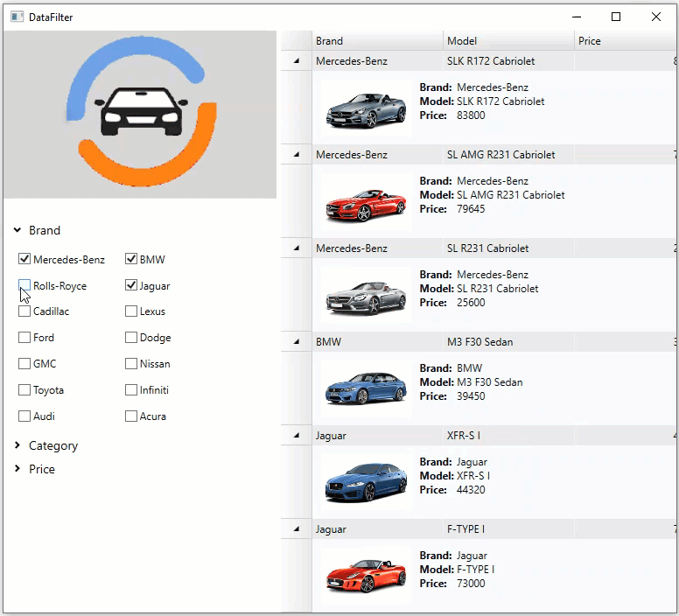This screenshot has height=616, width=679.
Task: Collapse details of Jaguar XFR-S I row
Action: (297, 435)
